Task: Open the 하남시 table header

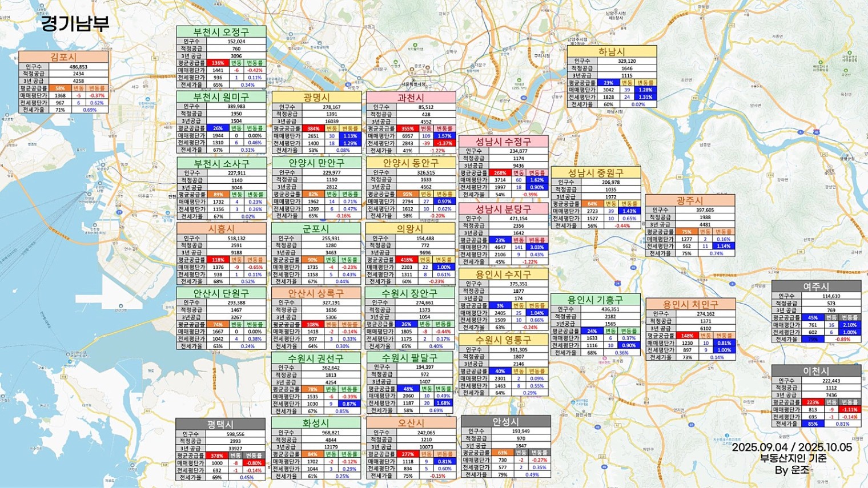Action: 612,52
